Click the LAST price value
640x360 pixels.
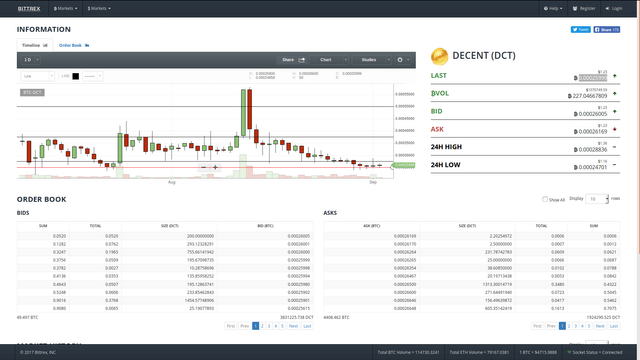(x=593, y=78)
